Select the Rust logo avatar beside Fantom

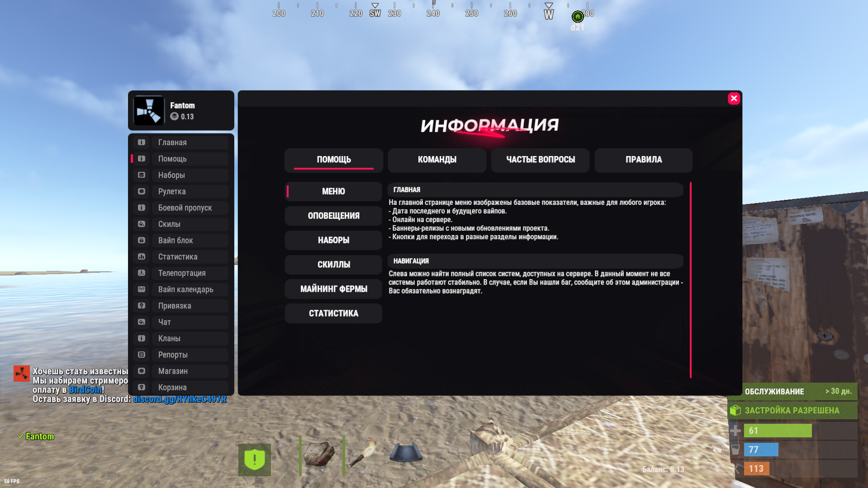148,110
